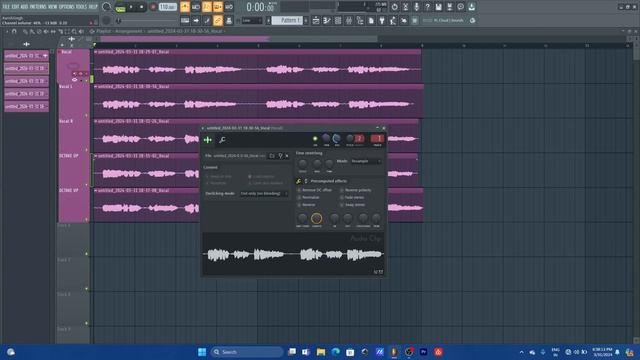Screen dimensions: 640x360
Task: Click the wrench icon in audio clip window
Action: pyautogui.click(x=222, y=140)
